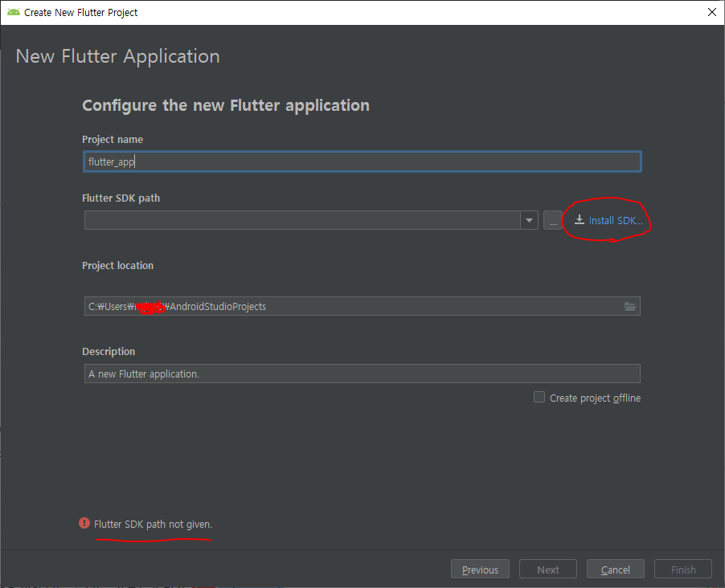Enable the Create project offline checkbox

tap(539, 398)
